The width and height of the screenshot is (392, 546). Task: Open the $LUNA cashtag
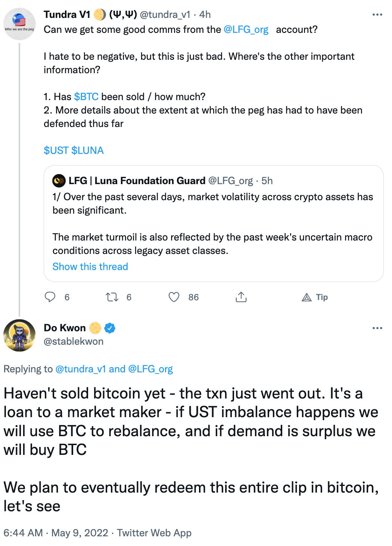tap(87, 151)
